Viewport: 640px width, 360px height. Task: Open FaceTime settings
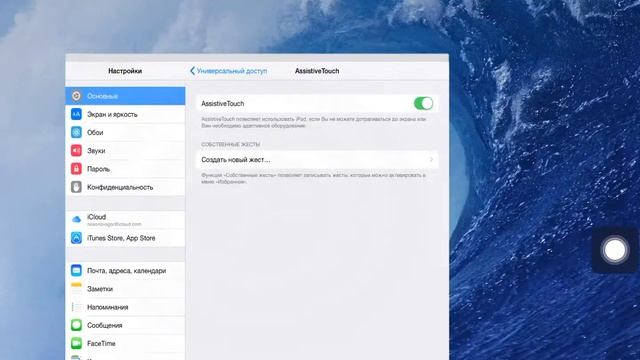pyautogui.click(x=125, y=343)
